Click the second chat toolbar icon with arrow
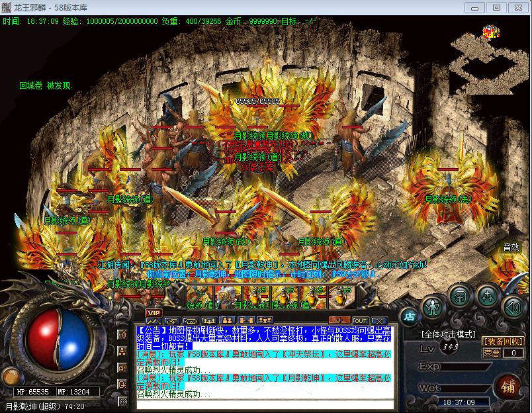 (x=172, y=321)
